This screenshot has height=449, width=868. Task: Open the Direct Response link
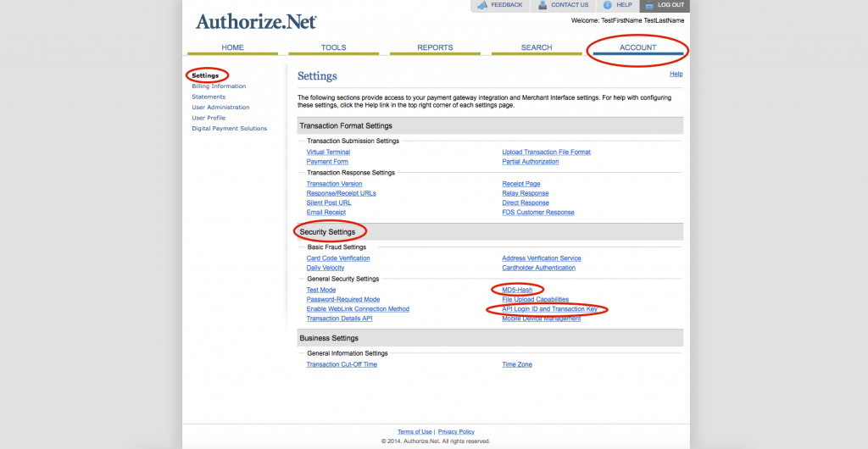pyautogui.click(x=526, y=203)
